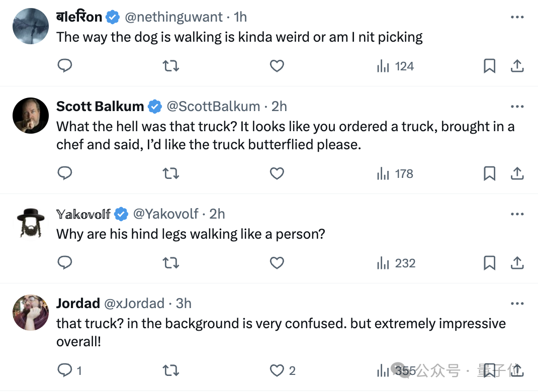
Task: Open more options menu for Scott Balkum
Action: [x=517, y=107]
